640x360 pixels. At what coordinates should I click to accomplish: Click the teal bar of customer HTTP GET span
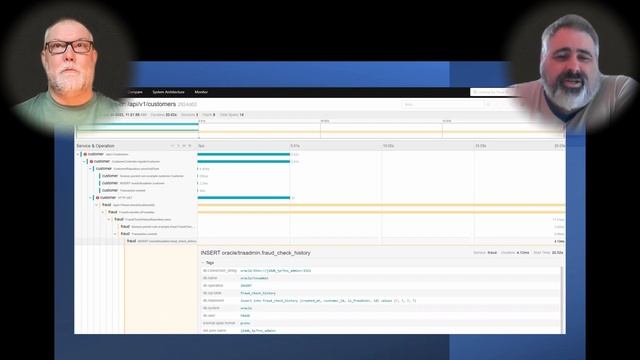pos(244,198)
